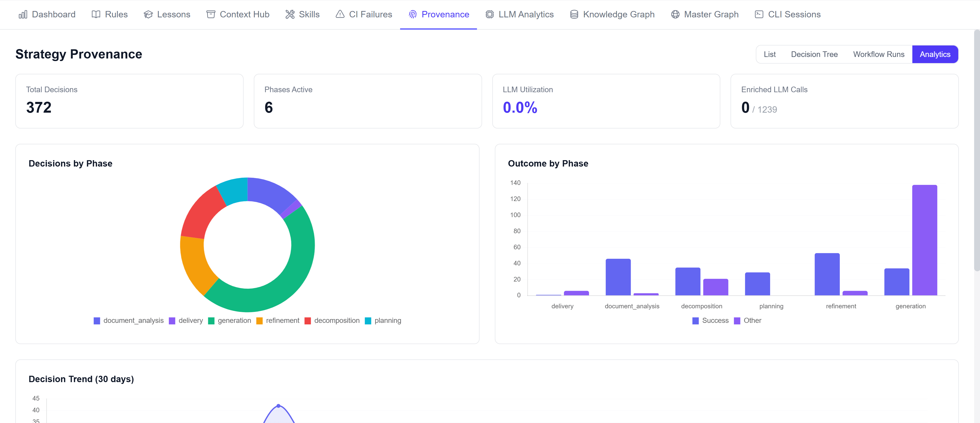980x423 pixels.
Task: Click the Dashboard bar-chart icon
Action: 23,15
